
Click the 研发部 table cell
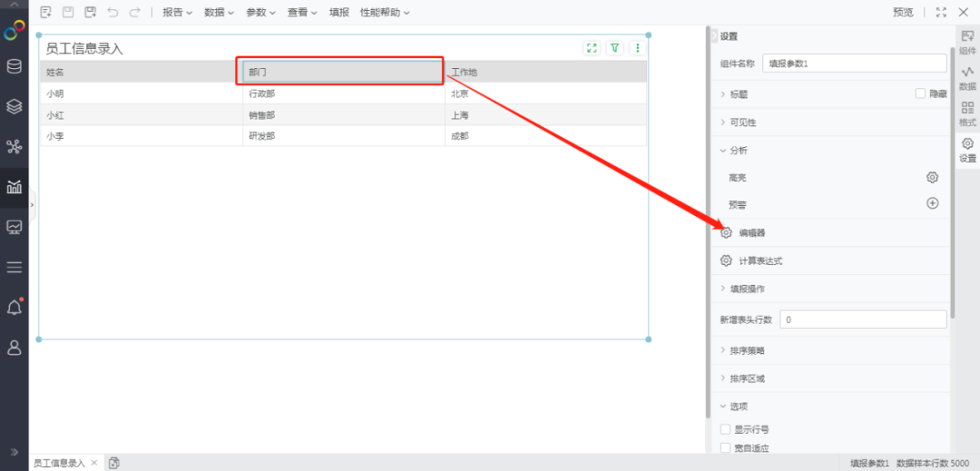pyautogui.click(x=344, y=136)
